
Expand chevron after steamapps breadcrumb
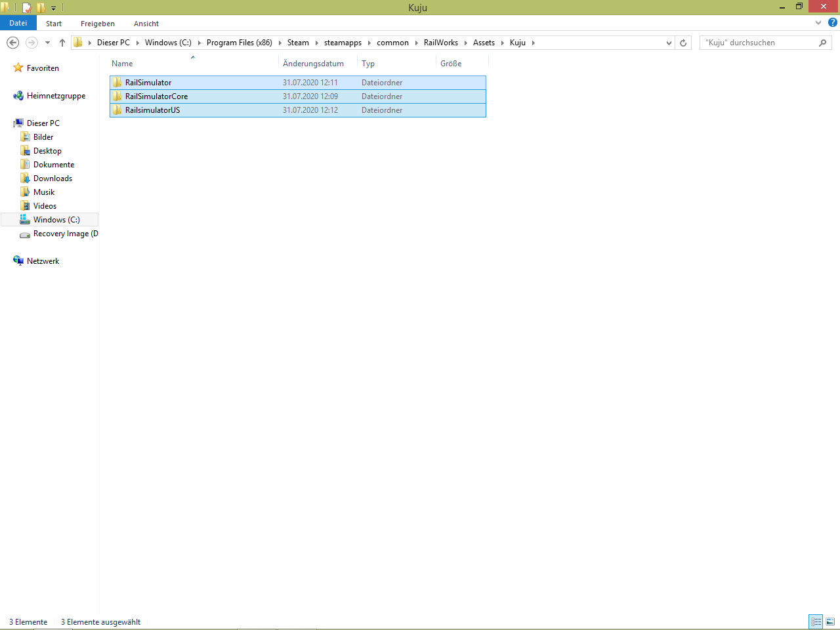pos(369,43)
